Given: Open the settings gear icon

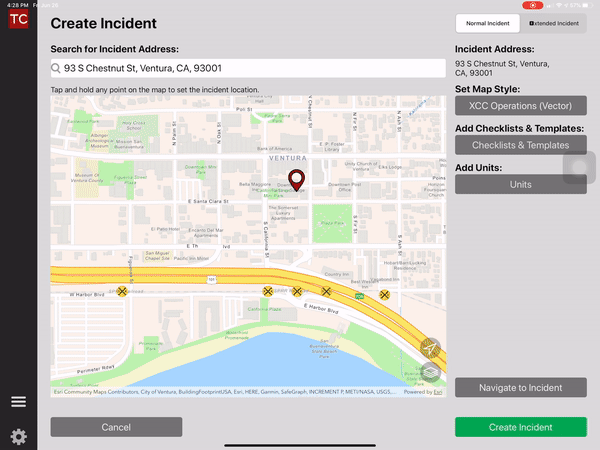Looking at the screenshot, I should pyautogui.click(x=18, y=436).
